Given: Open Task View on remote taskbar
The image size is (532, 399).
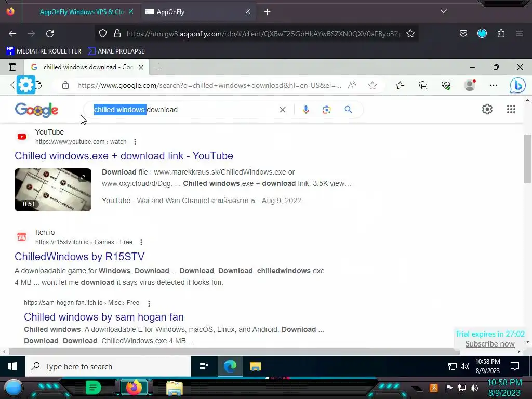Looking at the screenshot, I should (204, 366).
